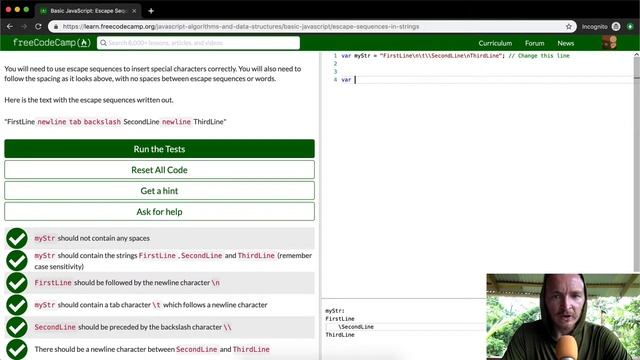Click the scroll-up arrow above editor scrollbar
The image size is (640, 360).
(637, 54)
